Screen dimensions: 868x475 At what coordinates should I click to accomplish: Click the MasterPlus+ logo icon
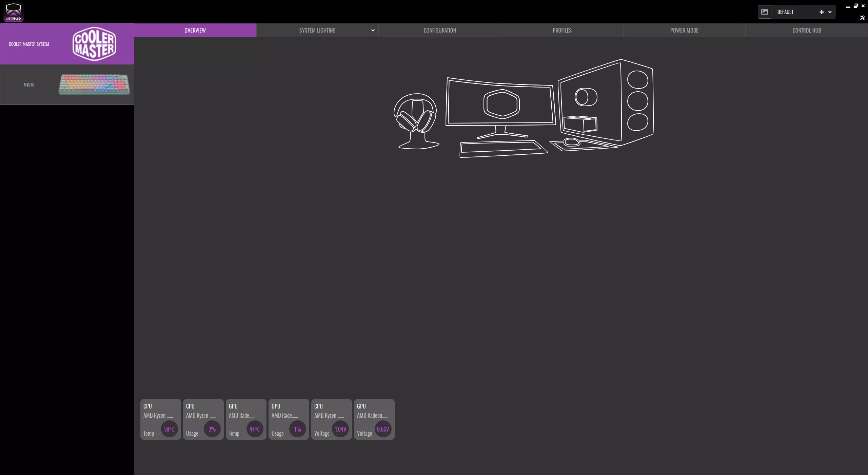click(x=14, y=12)
